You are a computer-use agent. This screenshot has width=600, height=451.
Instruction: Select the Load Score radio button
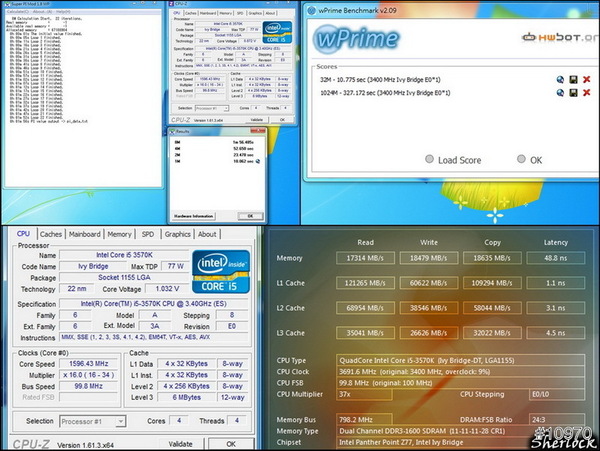coord(430,159)
